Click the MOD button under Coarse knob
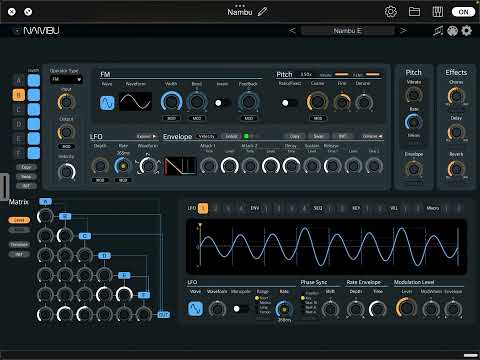 (318, 118)
